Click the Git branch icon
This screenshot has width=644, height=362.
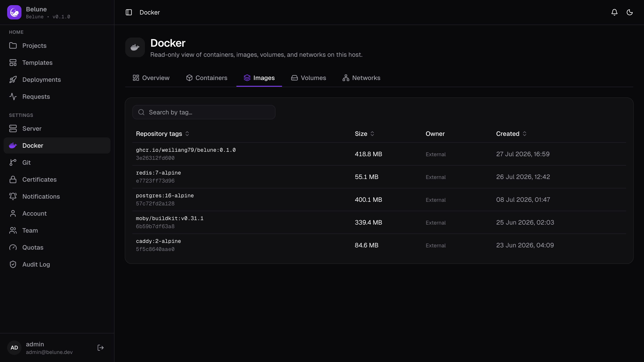13,162
